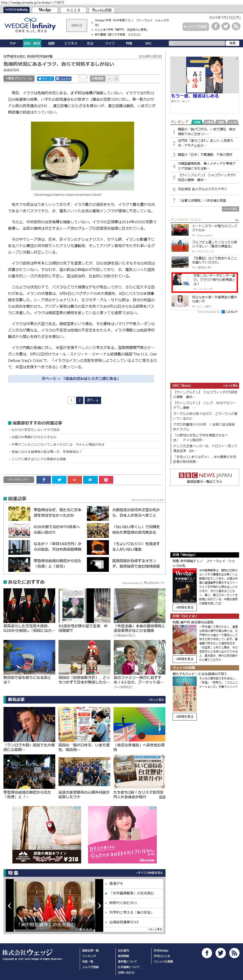This screenshot has width=243, height=980.
Task: Switch ranking to 1週間 tab
Action: [221, 122]
